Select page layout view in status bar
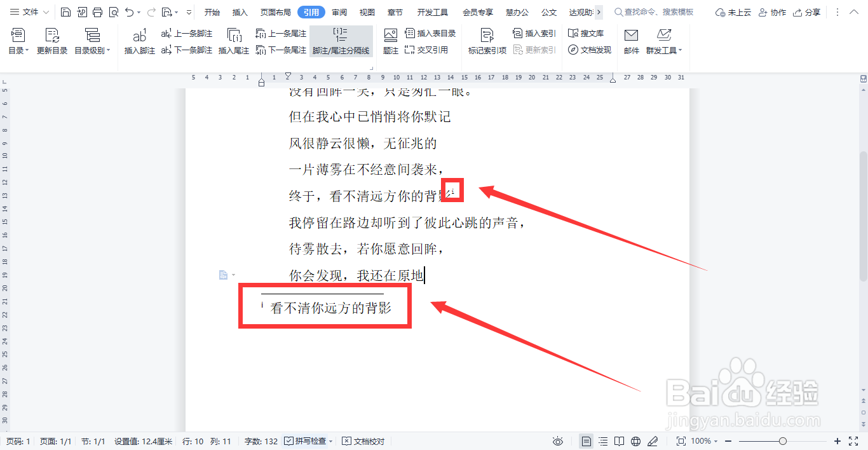The height and width of the screenshot is (450, 868). (x=587, y=441)
